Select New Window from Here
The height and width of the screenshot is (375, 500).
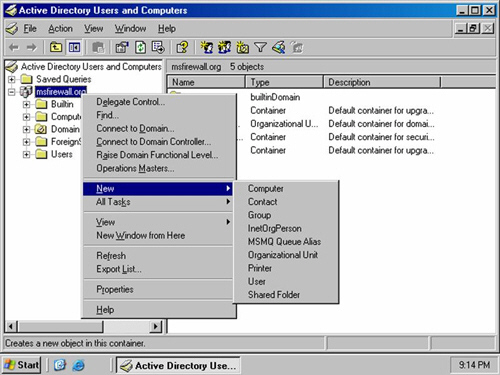158,236
